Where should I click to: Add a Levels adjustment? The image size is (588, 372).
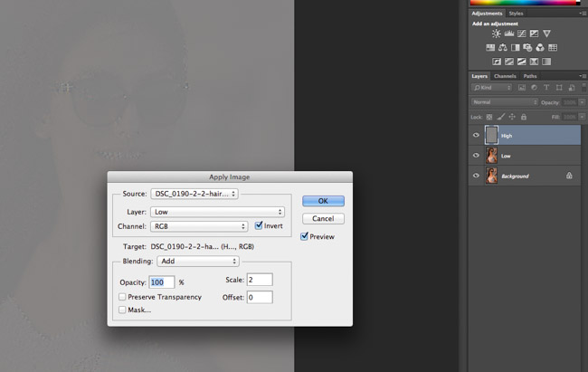509,33
